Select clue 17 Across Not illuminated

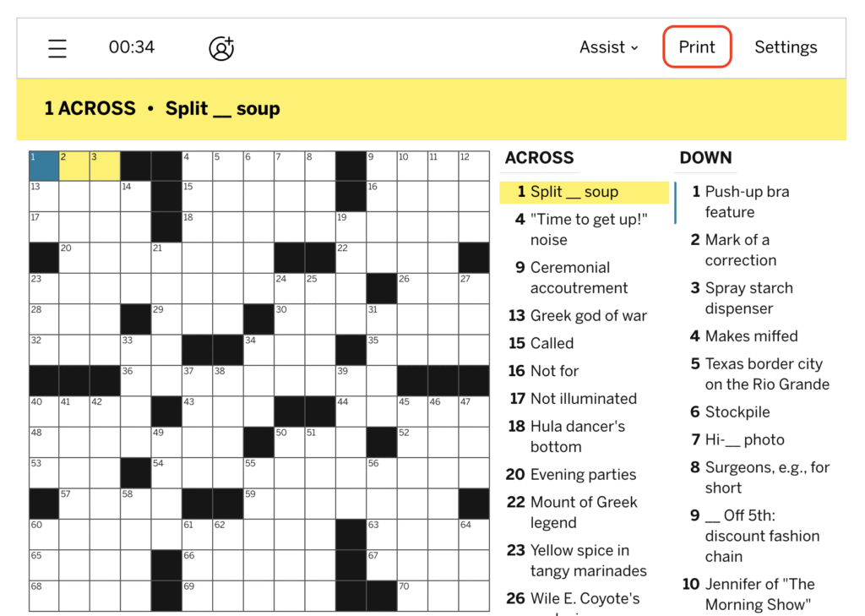pos(574,399)
